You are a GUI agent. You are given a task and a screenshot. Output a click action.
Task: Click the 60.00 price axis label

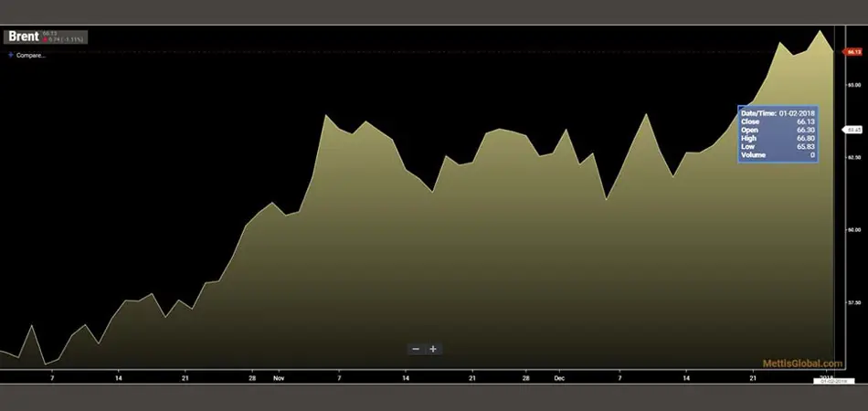[854, 229]
